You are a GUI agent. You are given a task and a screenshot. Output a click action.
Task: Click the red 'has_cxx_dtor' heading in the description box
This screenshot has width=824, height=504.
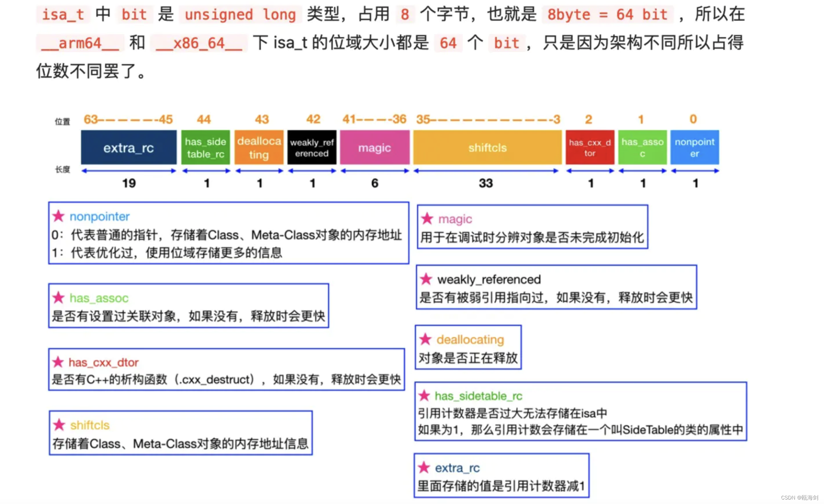[103, 362]
